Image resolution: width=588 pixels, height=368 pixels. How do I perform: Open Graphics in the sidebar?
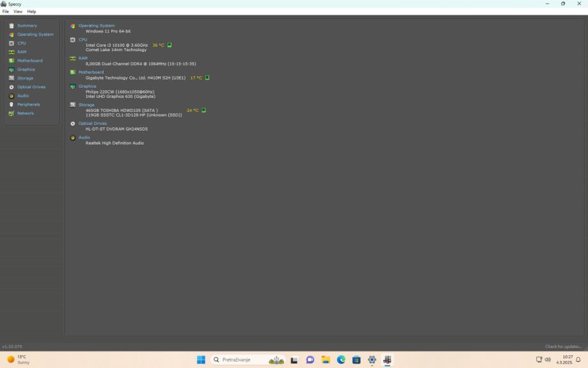pos(26,69)
